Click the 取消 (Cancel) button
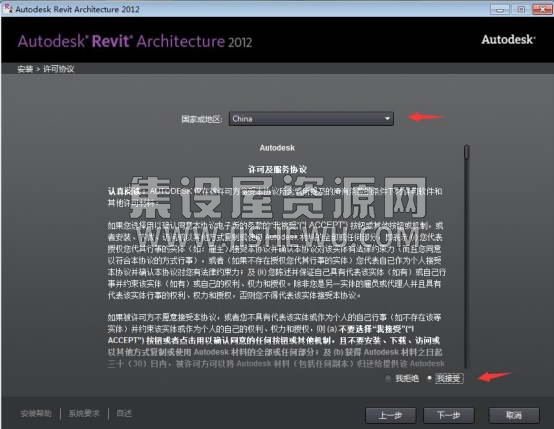 click(x=514, y=415)
